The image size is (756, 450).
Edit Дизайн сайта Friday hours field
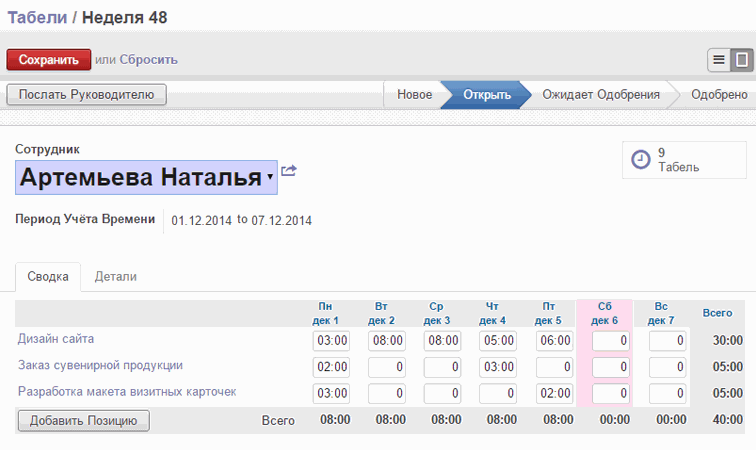pos(554,341)
